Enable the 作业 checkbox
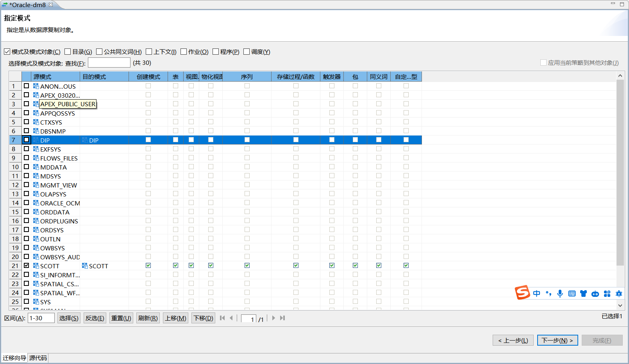Viewport: 629px width, 364px height. [x=184, y=52]
